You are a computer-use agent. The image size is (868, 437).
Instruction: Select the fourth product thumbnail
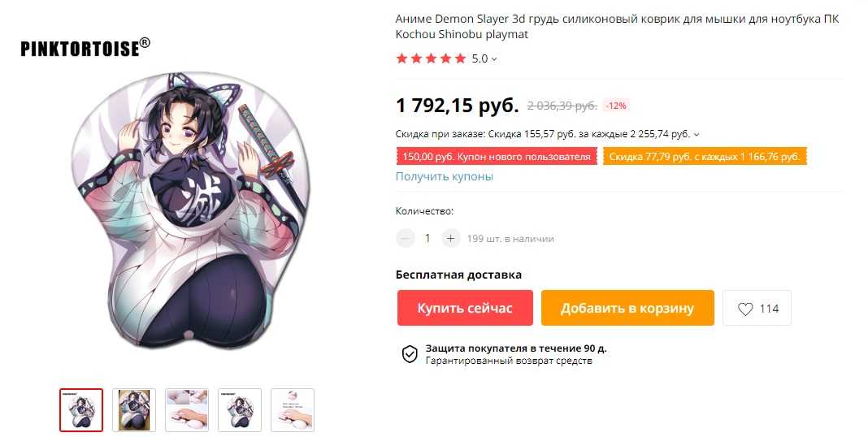tap(240, 410)
